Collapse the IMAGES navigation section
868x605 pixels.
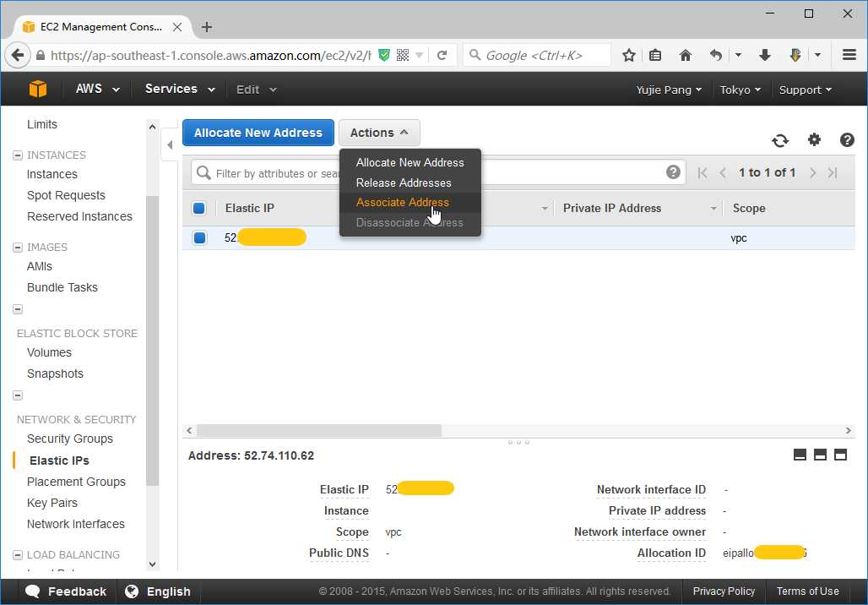18,247
